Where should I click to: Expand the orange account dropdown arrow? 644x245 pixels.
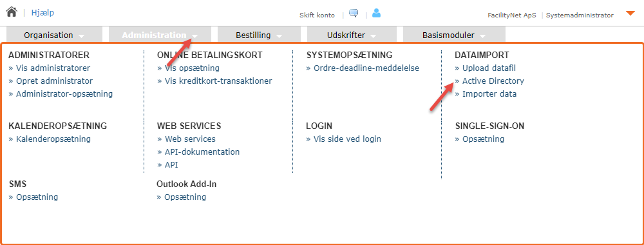tap(630, 13)
